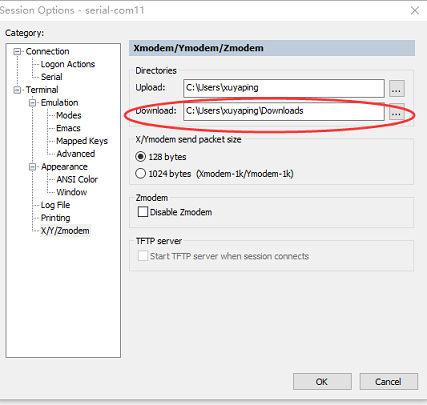427x405 pixels.
Task: Collapse the Terminal tree node
Action: coord(17,90)
